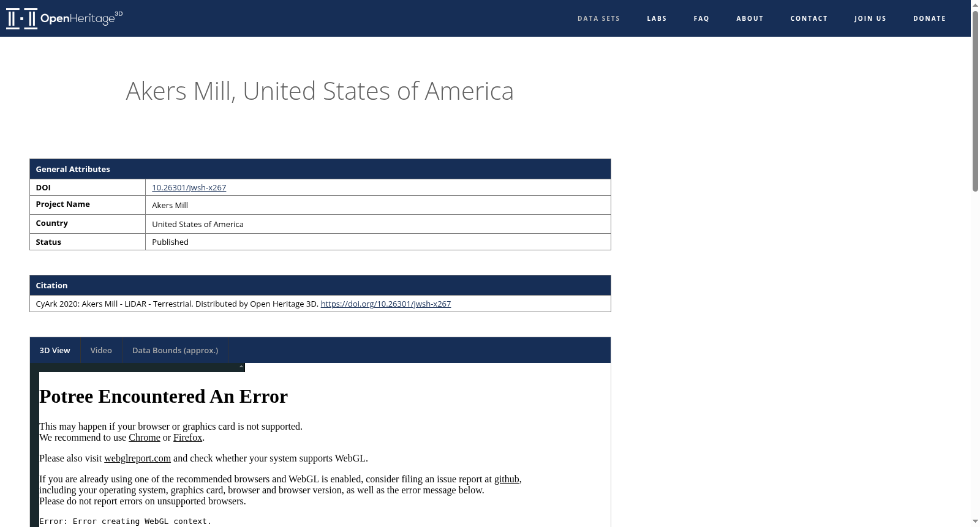The width and height of the screenshot is (980, 527).
Task: Click the scrollbar down arrow
Action: click(x=975, y=522)
